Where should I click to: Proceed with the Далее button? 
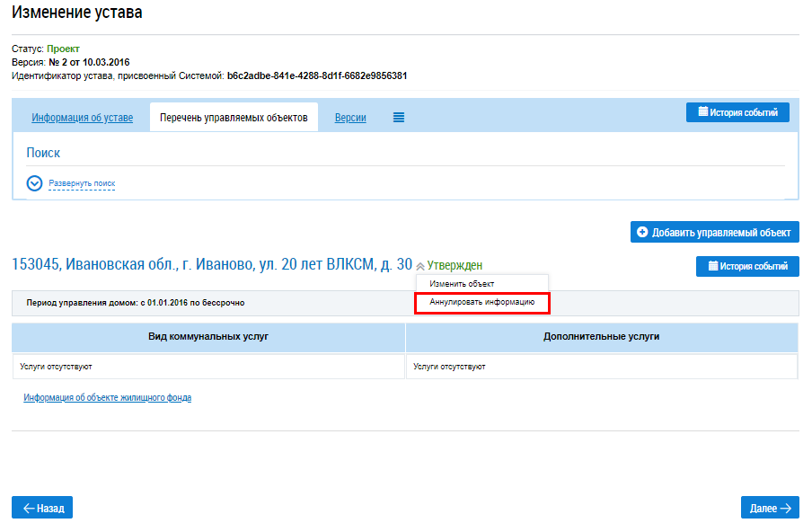[x=770, y=508]
